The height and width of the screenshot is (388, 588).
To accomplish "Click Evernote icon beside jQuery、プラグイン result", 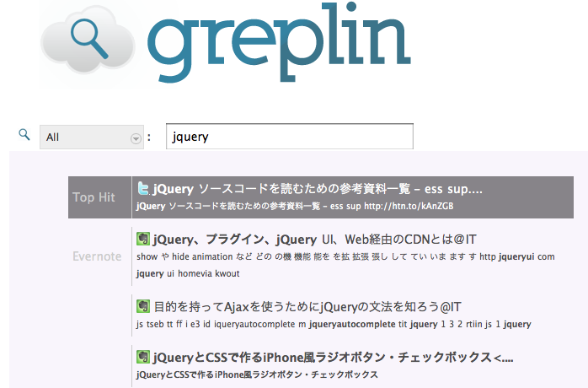I will [143, 239].
